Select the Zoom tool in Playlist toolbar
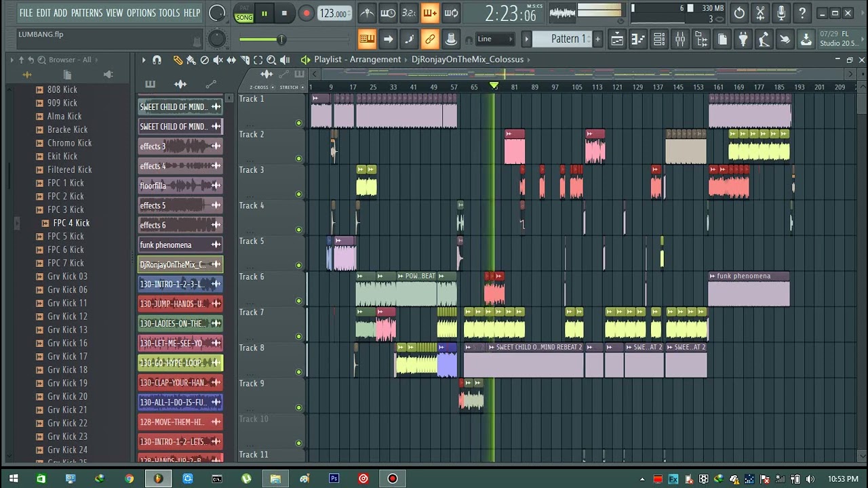 coord(271,60)
